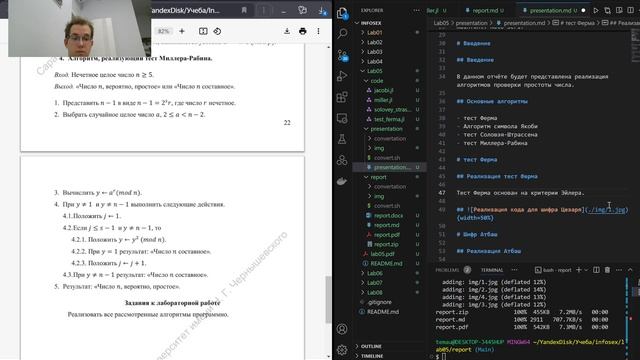640x360 pixels.
Task: Click the print icon in PDF viewer
Action: (x=302, y=31)
